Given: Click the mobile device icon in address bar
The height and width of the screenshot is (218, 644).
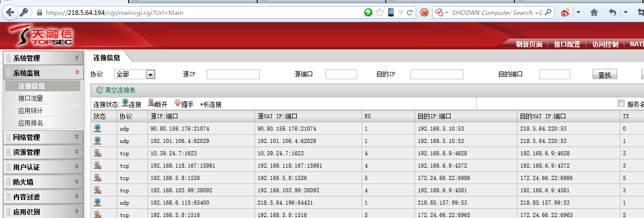Looking at the screenshot, I should (x=391, y=12).
